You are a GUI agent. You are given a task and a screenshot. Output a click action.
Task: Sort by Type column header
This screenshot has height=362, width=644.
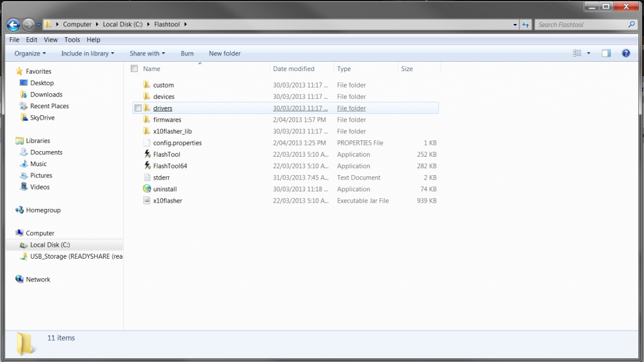coord(344,69)
